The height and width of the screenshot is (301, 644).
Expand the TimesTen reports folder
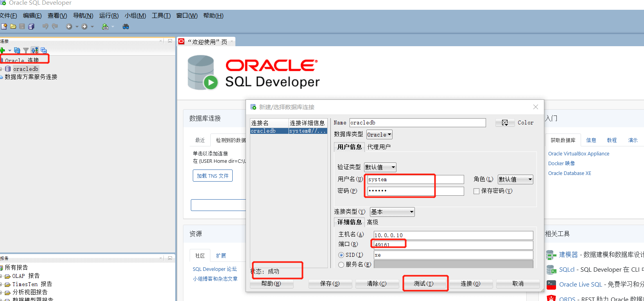pos(1,284)
